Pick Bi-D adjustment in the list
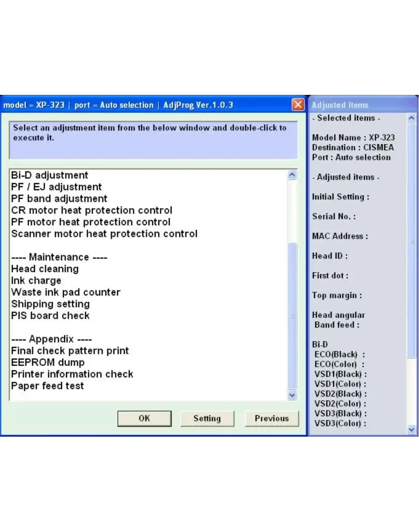 [x=49, y=175]
